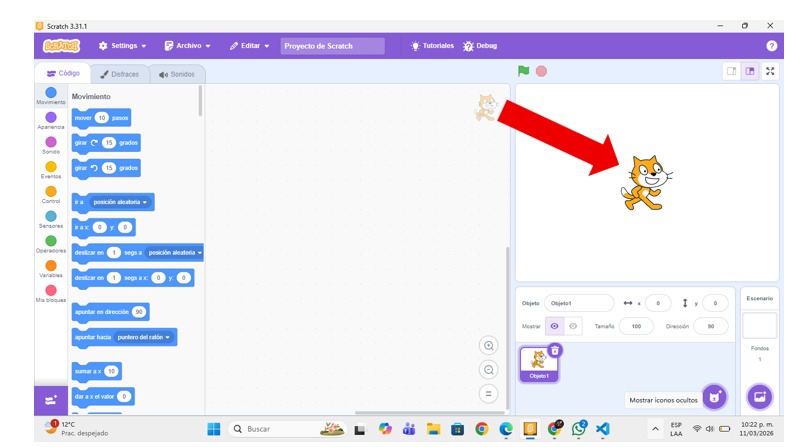The height and width of the screenshot is (447, 790).
Task: Select the Variables block category
Action: point(51,269)
